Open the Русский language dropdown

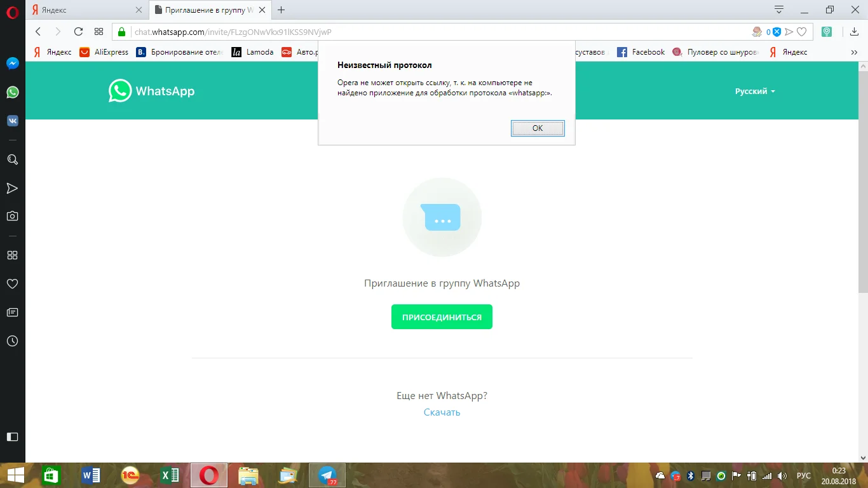tap(756, 91)
